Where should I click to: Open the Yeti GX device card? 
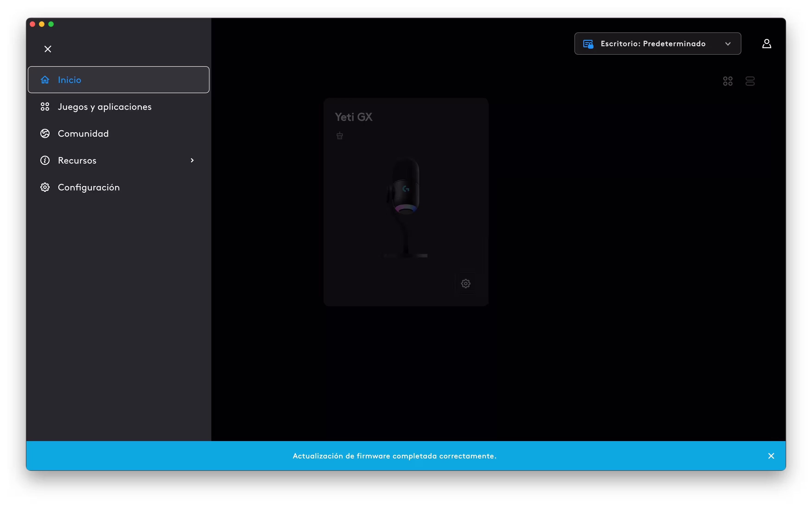406,202
